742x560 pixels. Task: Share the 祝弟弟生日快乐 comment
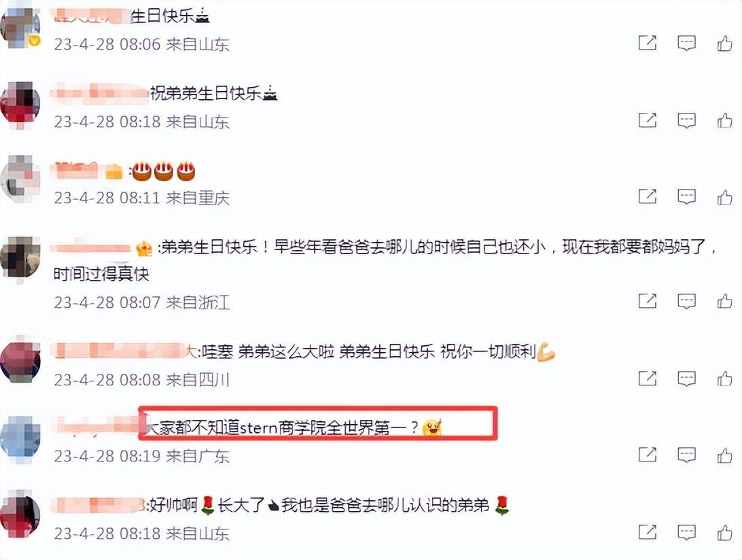[x=648, y=120]
